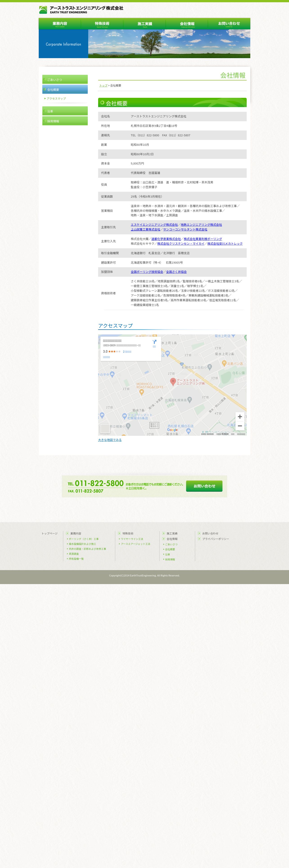Open footer ごあいさつ link
The width and height of the screenshot is (289, 868).
coord(171,544)
